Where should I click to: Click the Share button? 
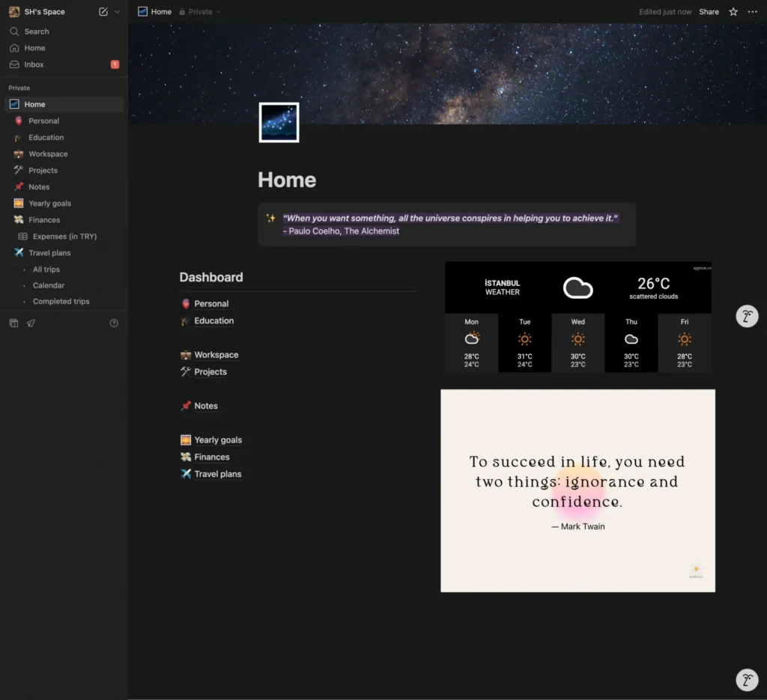(x=708, y=11)
